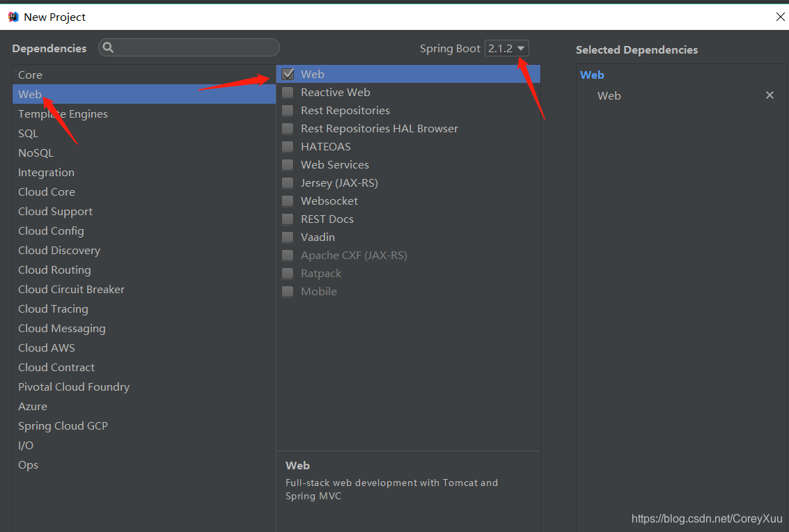Select the Cloud Messaging category

[x=144, y=328]
